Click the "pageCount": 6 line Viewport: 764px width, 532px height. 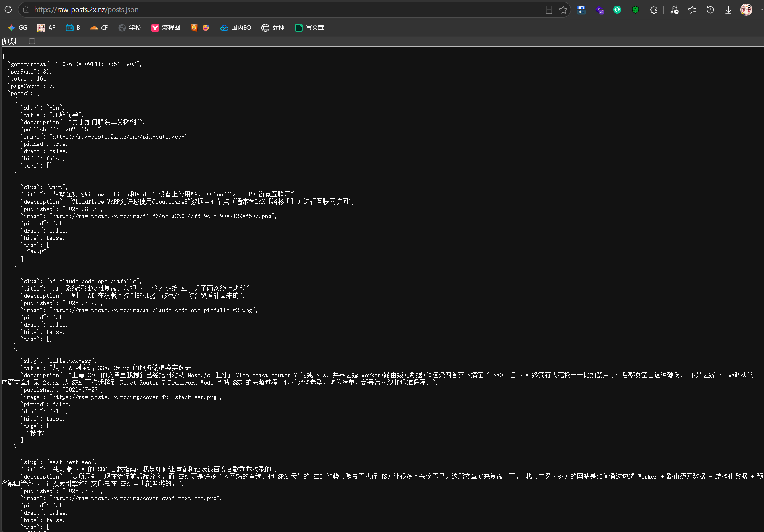tap(31, 86)
